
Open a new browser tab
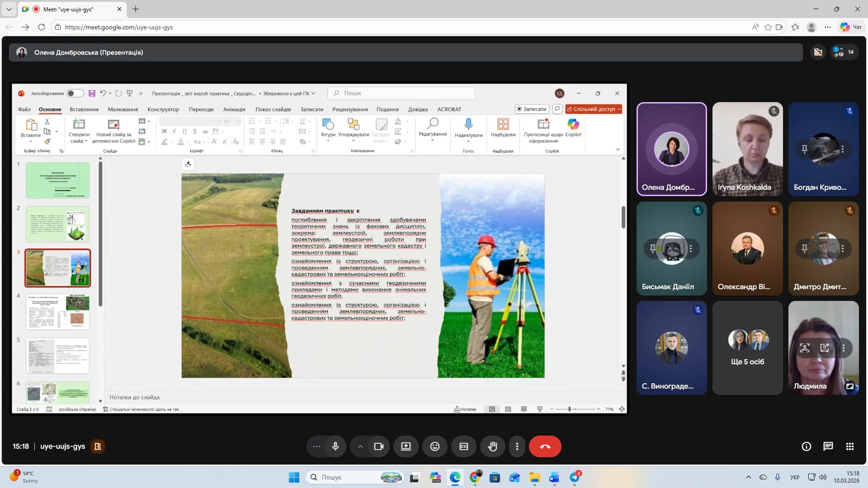136,9
